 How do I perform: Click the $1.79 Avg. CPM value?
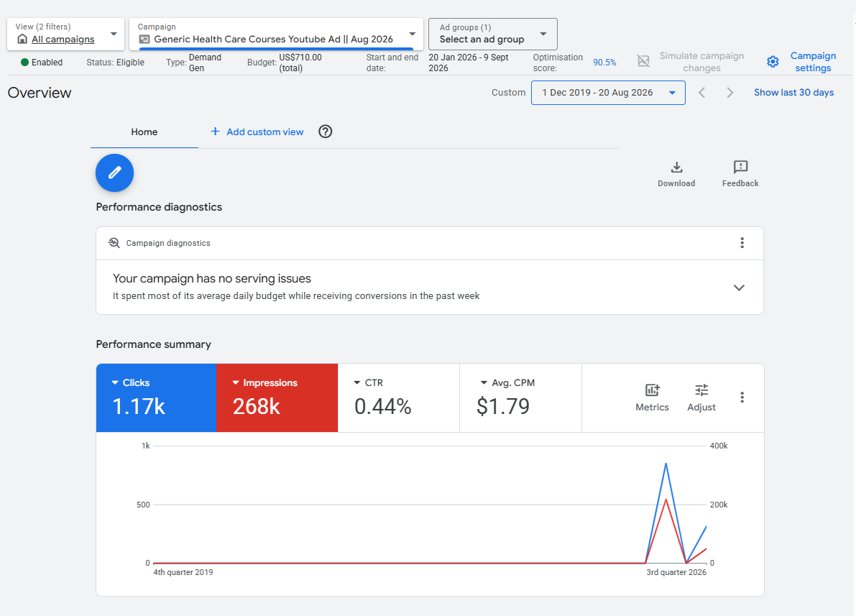click(x=503, y=406)
